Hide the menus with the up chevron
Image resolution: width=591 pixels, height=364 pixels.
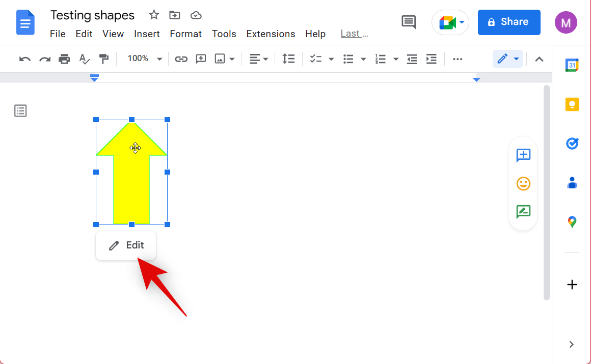click(540, 59)
